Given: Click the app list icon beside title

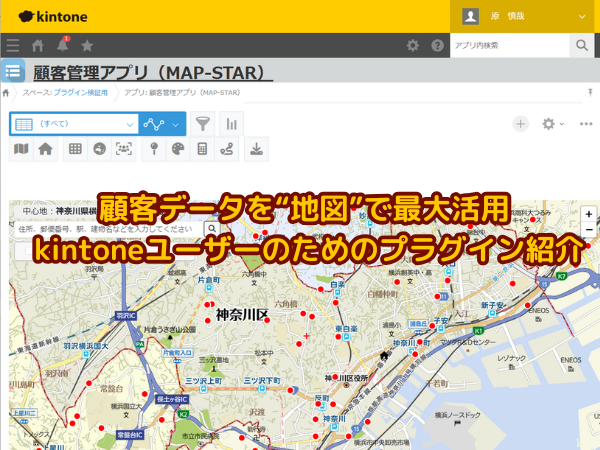Looking at the screenshot, I should 13,71.
